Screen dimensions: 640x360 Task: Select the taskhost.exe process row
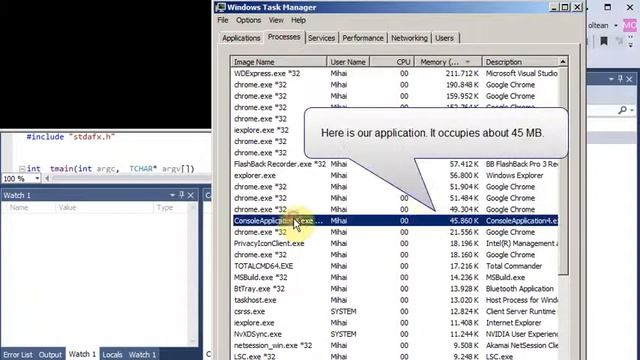click(395, 300)
